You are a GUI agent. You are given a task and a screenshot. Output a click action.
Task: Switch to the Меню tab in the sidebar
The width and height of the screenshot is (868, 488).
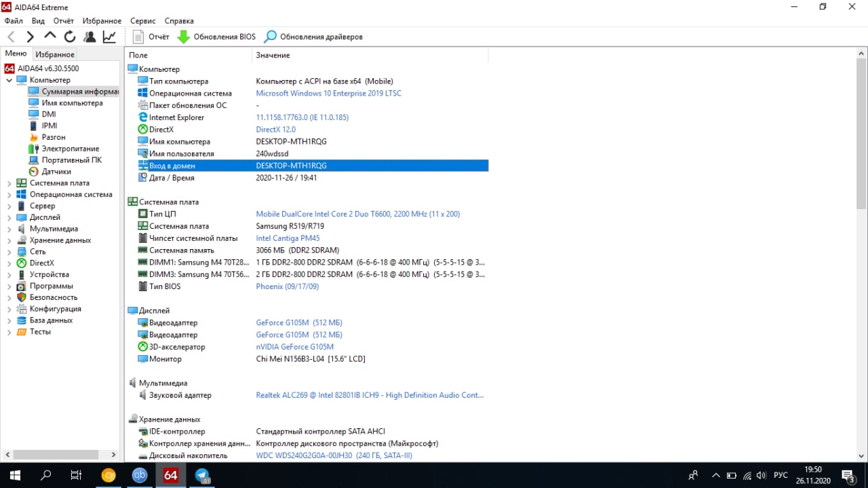click(x=16, y=54)
